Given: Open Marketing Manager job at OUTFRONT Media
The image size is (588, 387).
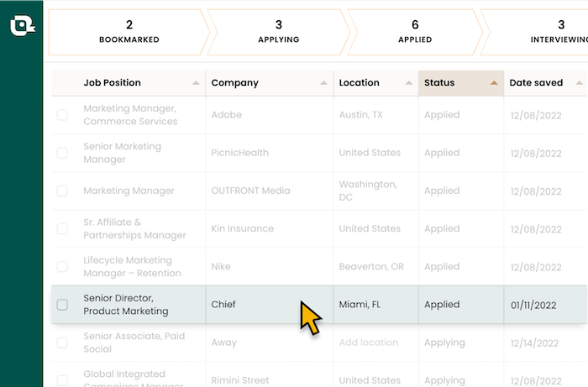Looking at the screenshot, I should (129, 191).
